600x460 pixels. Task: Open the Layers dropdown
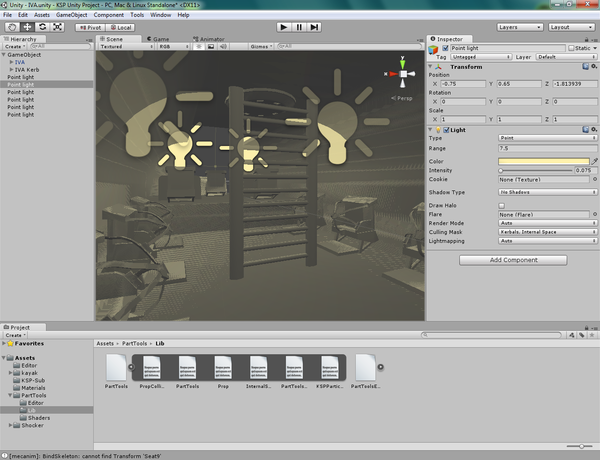518,27
